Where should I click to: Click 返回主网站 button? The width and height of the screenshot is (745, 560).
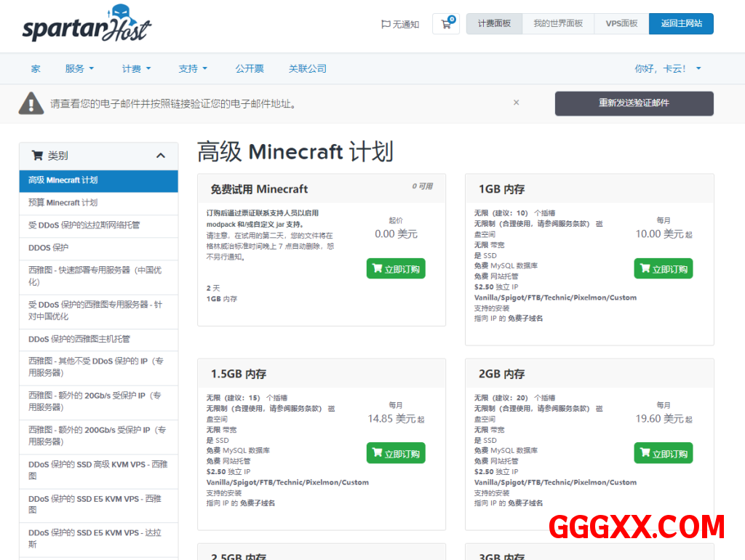click(x=681, y=24)
